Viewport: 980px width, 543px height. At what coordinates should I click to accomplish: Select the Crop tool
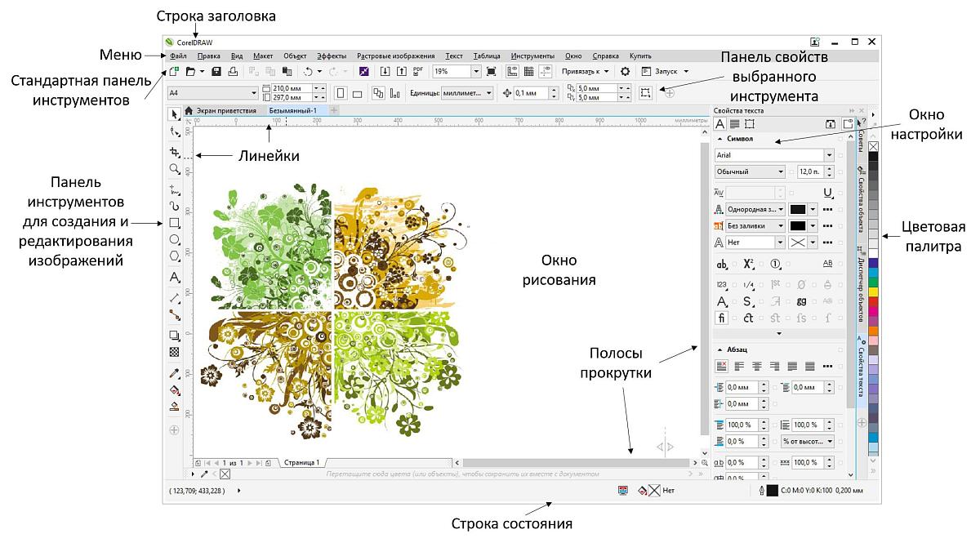coord(174,152)
